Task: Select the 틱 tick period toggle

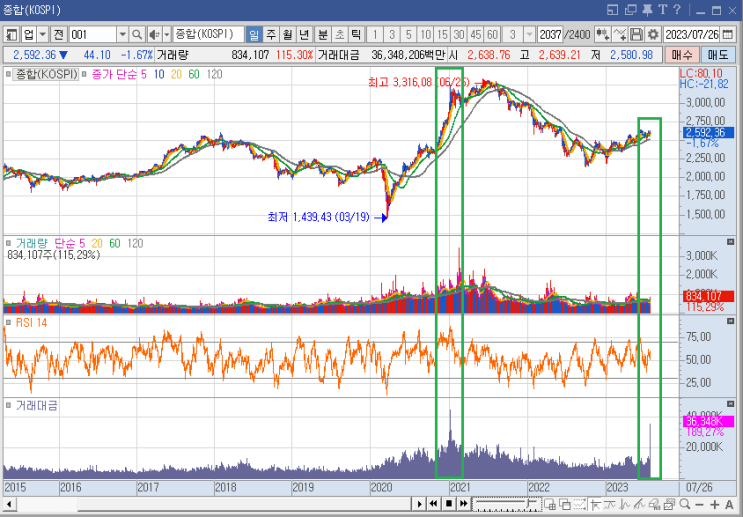Action: pyautogui.click(x=356, y=35)
